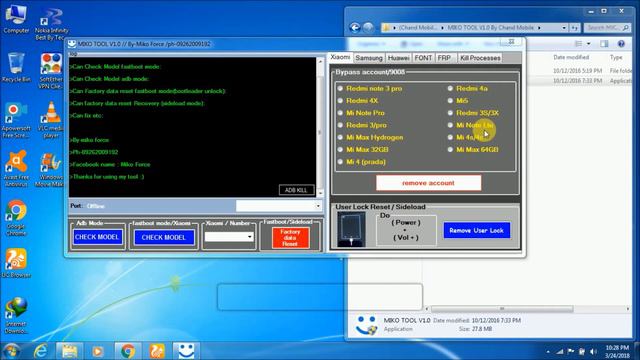The width and height of the screenshot is (640, 360).
Task: Go back in Explorer window
Action: coord(355,27)
